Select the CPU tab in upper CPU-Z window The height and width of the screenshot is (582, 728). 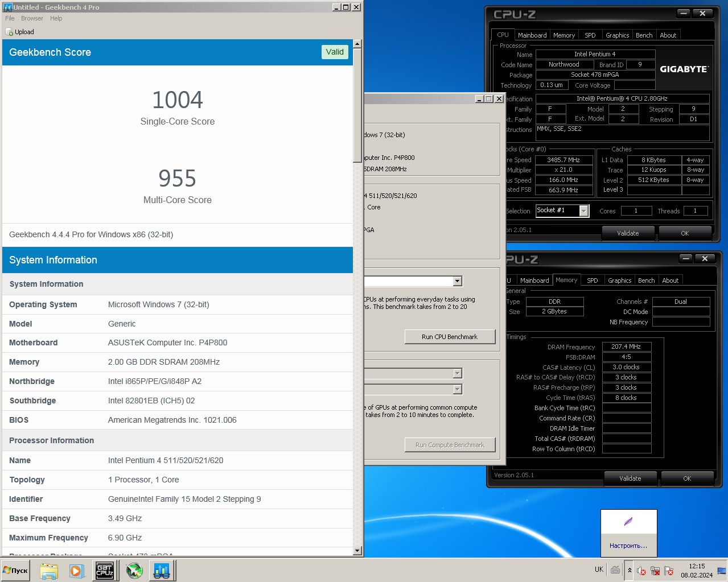pyautogui.click(x=503, y=35)
